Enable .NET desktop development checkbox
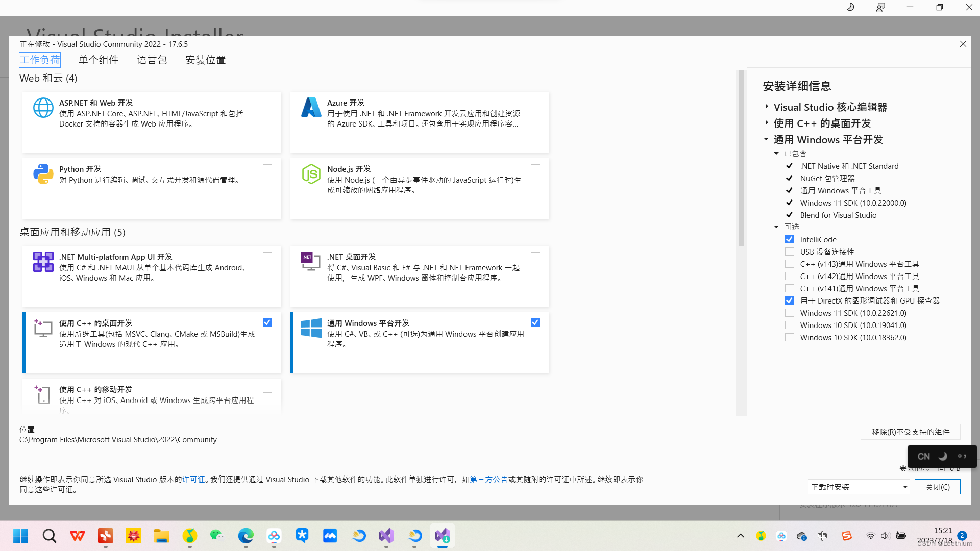This screenshot has width=980, height=551. pyautogui.click(x=535, y=256)
